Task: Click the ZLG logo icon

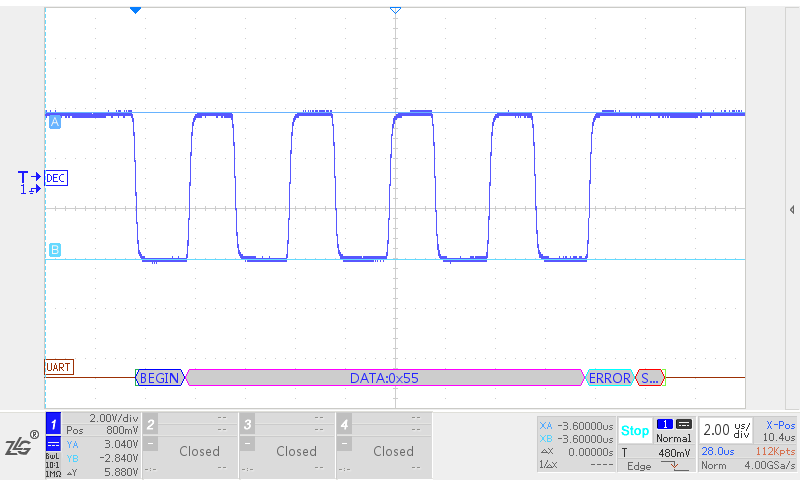Action: [x=20, y=446]
